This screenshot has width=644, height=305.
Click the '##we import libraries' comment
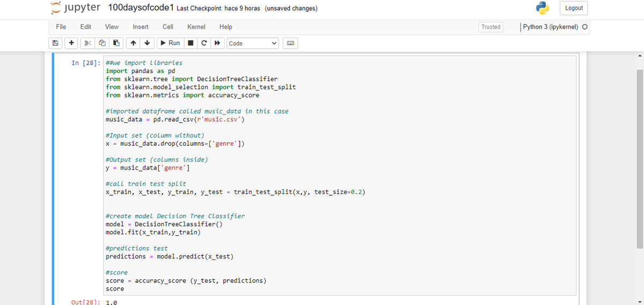pyautogui.click(x=144, y=63)
